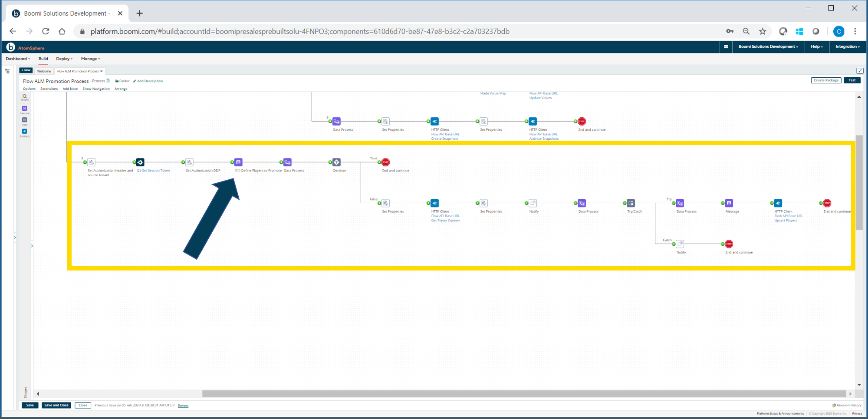Open the Help dropdown menu
Screen dimensions: 868x419
click(x=816, y=46)
